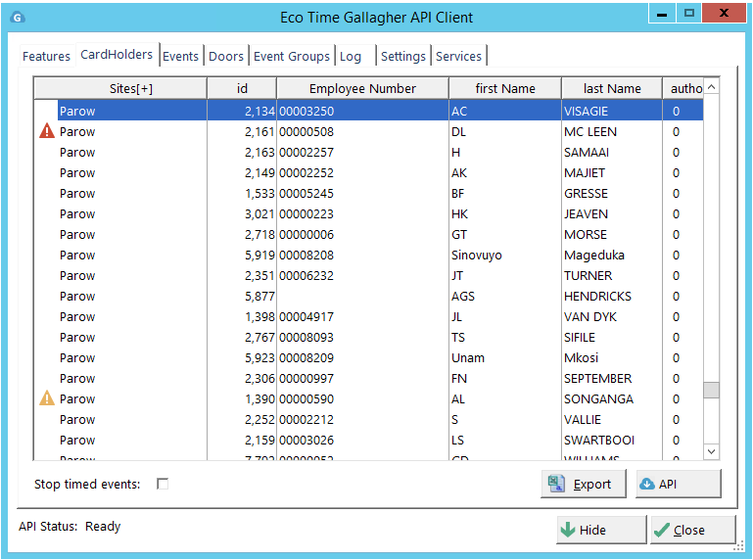
Task: Click the orange warning icon beside SONGANGA row
Action: pos(47,398)
